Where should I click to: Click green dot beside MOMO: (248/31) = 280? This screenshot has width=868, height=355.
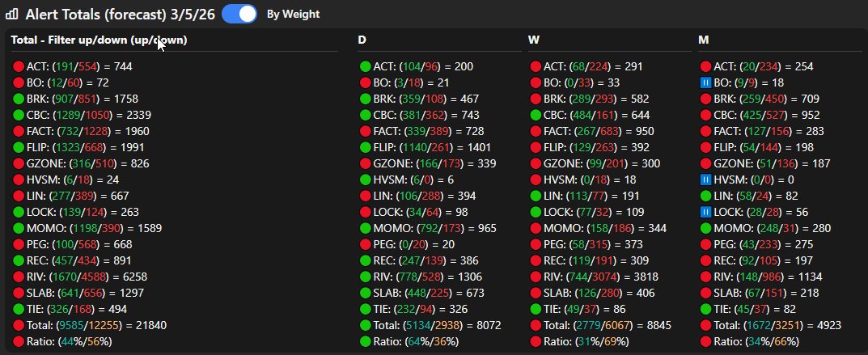[x=705, y=228]
